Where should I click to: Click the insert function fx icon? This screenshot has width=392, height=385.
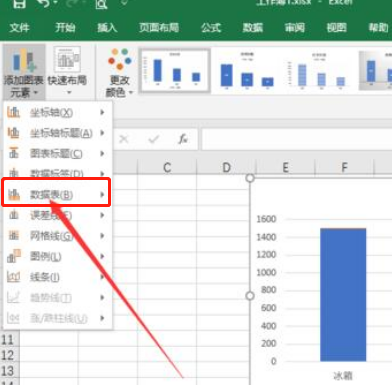(183, 139)
